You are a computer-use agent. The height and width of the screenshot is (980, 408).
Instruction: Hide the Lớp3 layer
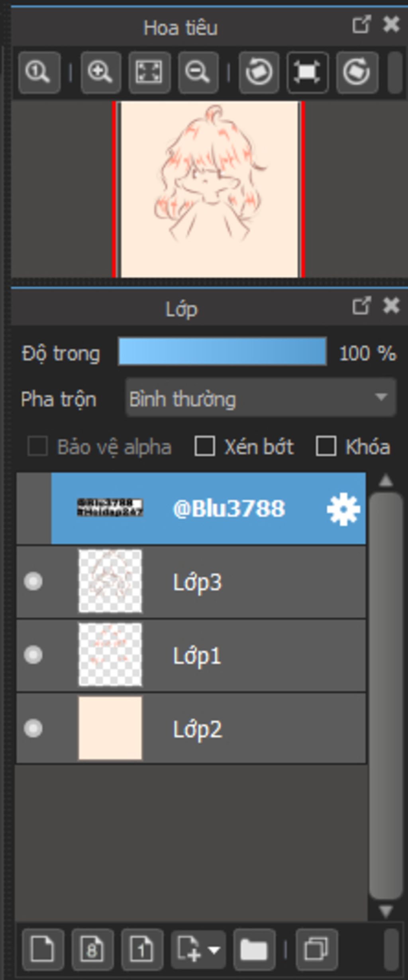33,581
